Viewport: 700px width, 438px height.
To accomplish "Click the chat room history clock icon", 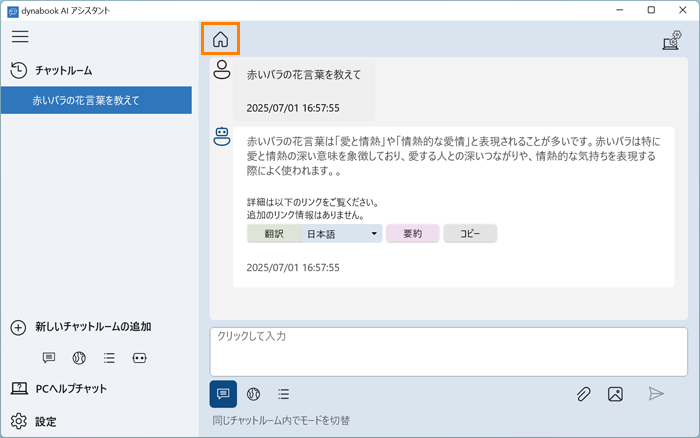I will 19,70.
